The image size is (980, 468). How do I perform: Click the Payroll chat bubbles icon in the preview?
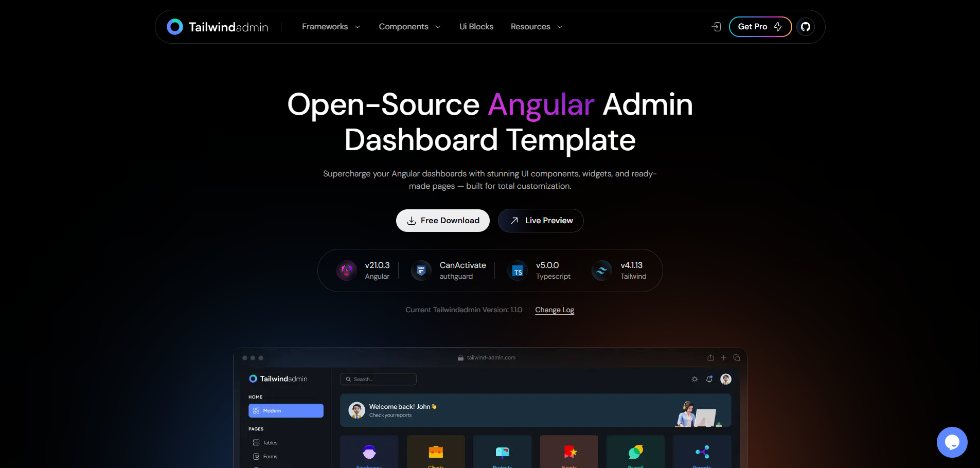636,452
